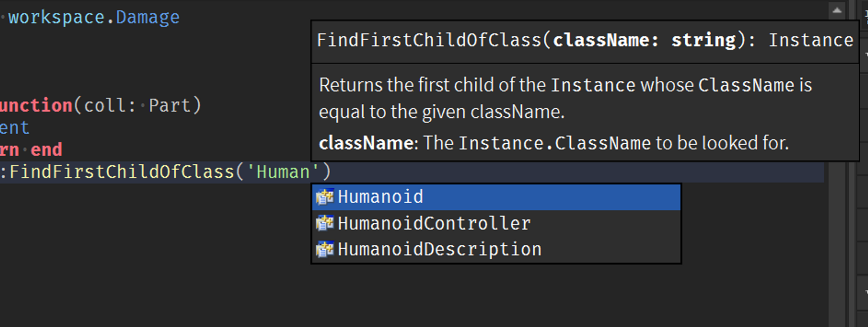
Task: Click the bold string type in signature
Action: pyautogui.click(x=704, y=40)
